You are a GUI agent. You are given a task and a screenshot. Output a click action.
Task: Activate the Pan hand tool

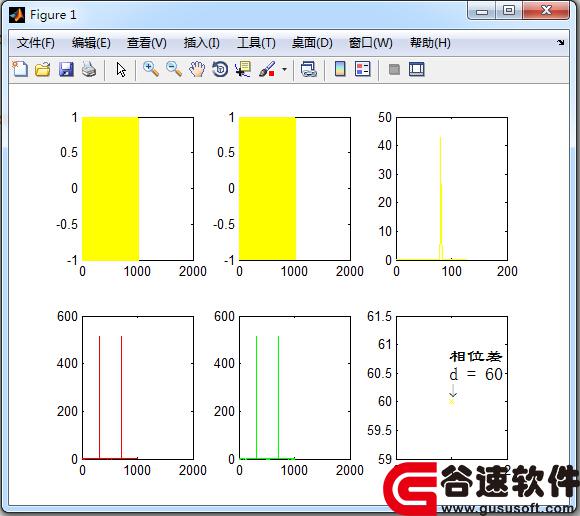click(x=197, y=69)
